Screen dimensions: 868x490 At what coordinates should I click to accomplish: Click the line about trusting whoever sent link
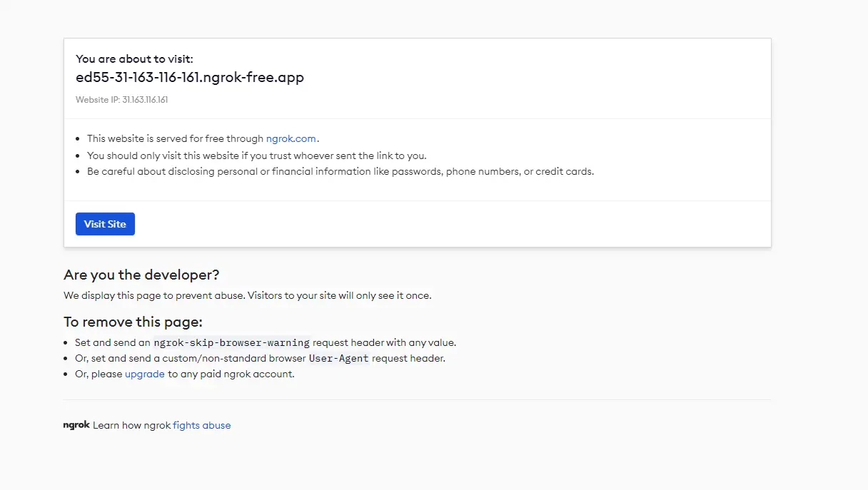(x=257, y=155)
